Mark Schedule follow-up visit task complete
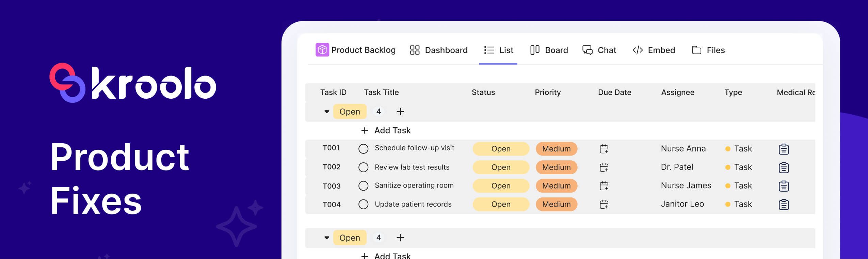Screen dimensions: 868x259 (x=363, y=149)
